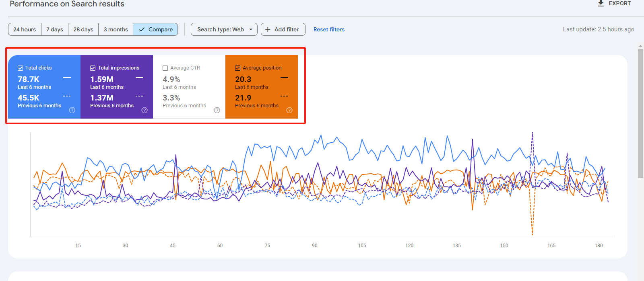This screenshot has width=644, height=281.
Task: Open help icon on Total impressions card
Action: [x=144, y=110]
